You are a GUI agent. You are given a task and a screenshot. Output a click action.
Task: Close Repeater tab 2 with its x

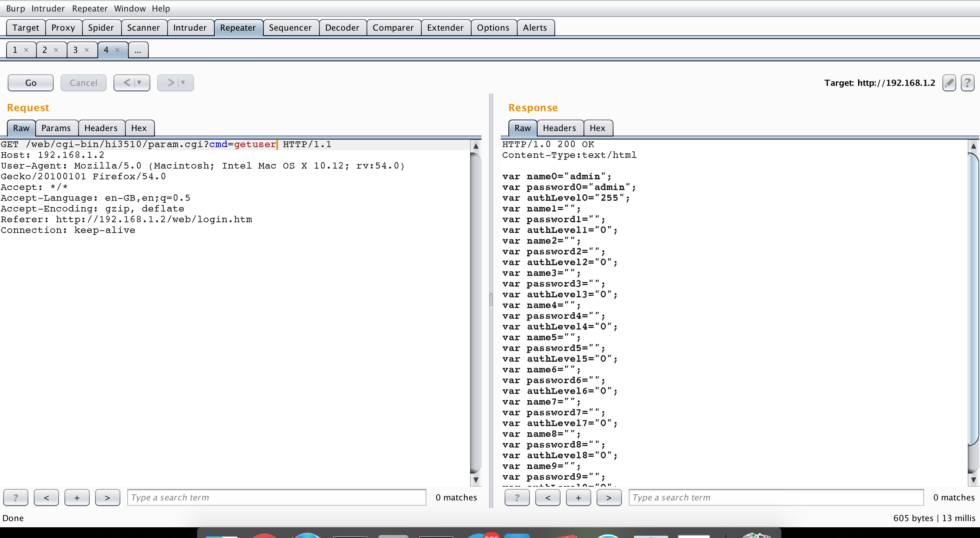pyautogui.click(x=56, y=50)
